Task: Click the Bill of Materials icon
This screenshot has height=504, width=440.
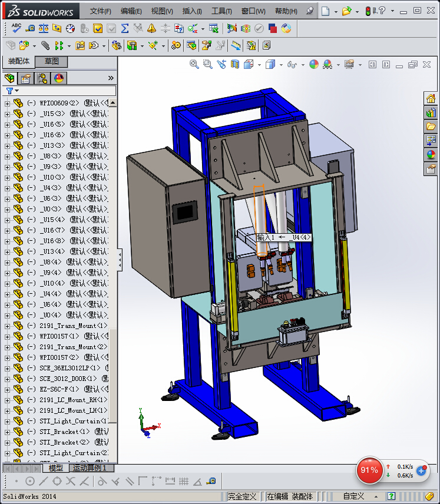Action: click(x=191, y=46)
